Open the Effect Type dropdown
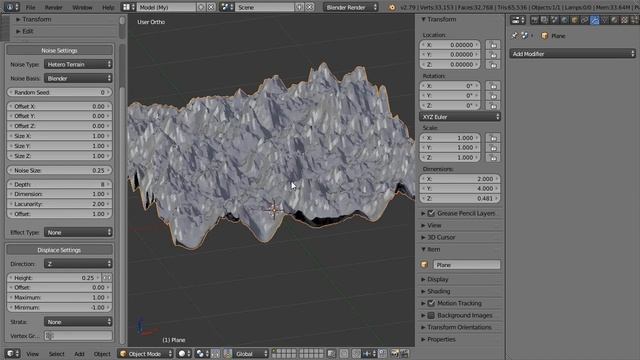The width and height of the screenshot is (640, 360). click(x=78, y=232)
